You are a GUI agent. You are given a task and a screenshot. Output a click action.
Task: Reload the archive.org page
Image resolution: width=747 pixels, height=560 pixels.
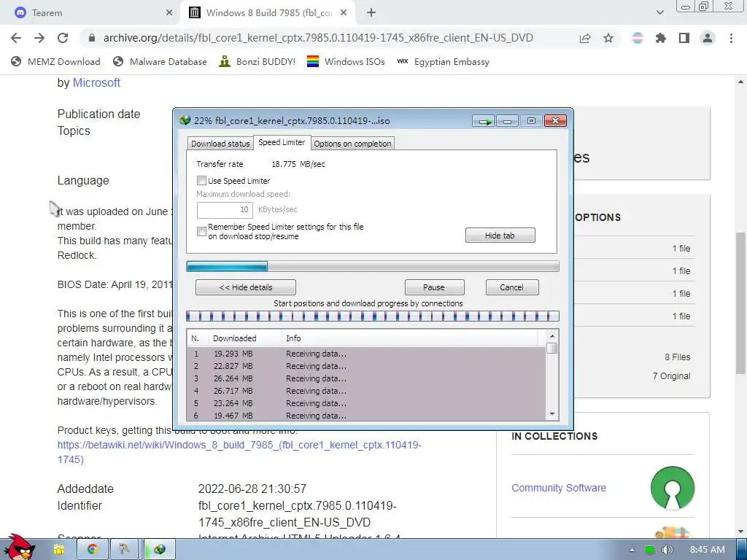pyautogui.click(x=63, y=38)
